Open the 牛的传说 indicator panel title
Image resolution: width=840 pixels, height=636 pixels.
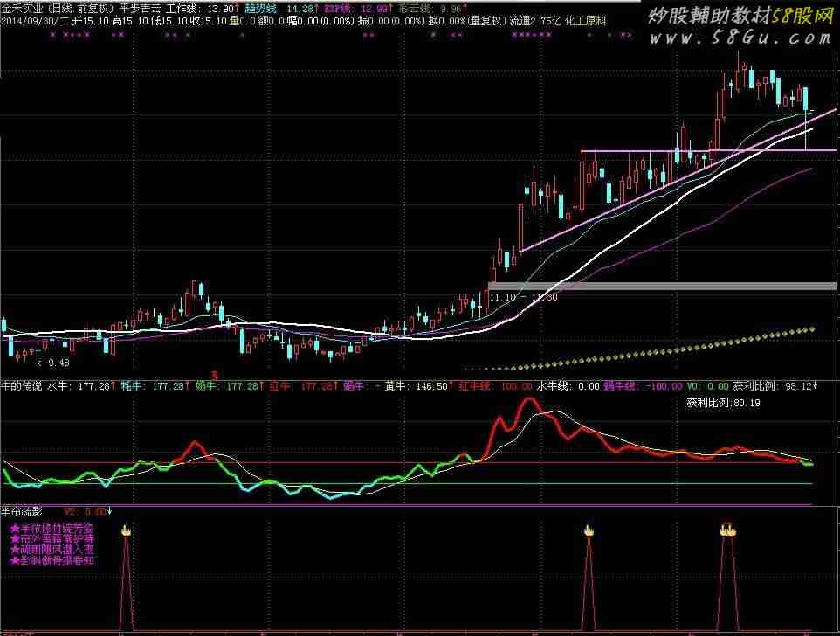(21, 385)
